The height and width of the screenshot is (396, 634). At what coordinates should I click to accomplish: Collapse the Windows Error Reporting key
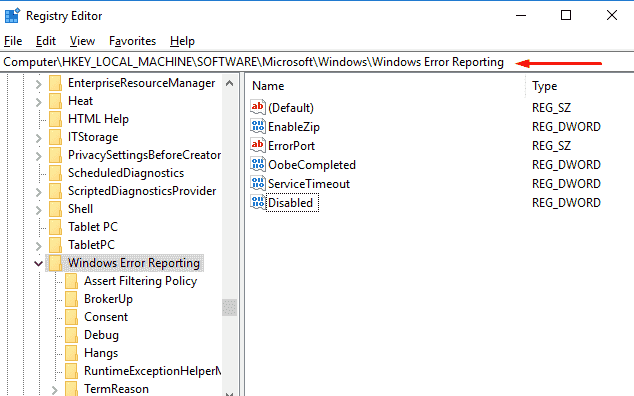point(38,264)
